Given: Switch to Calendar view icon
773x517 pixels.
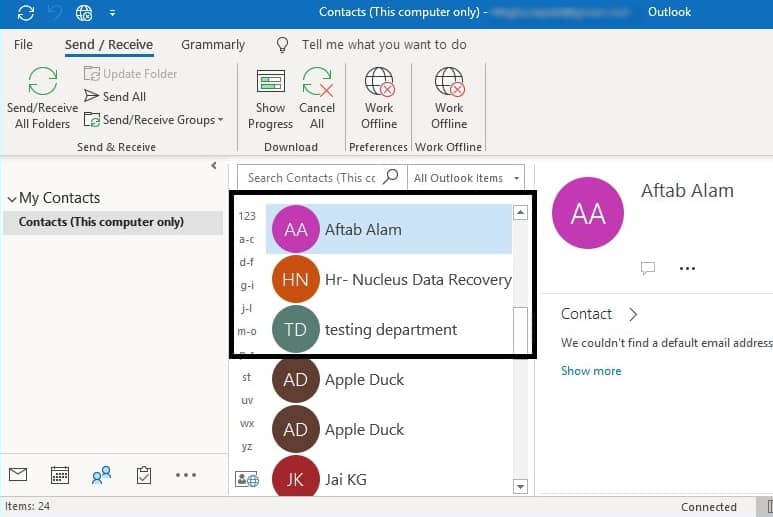Looking at the screenshot, I should coord(60,475).
